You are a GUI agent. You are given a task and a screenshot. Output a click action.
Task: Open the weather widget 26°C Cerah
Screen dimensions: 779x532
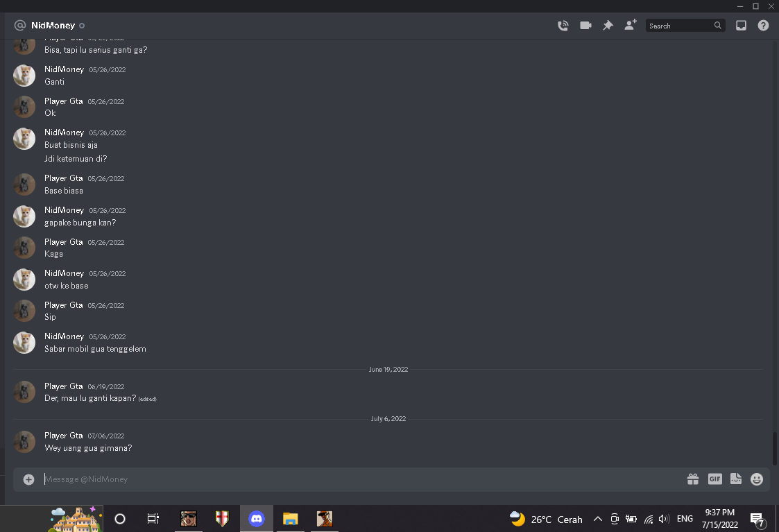click(x=546, y=519)
